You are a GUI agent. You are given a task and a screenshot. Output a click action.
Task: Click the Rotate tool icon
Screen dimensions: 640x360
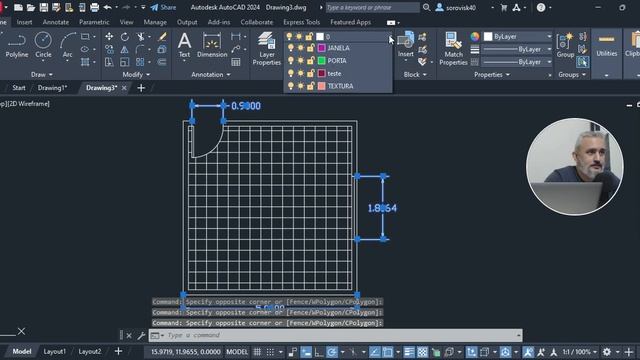124,37
